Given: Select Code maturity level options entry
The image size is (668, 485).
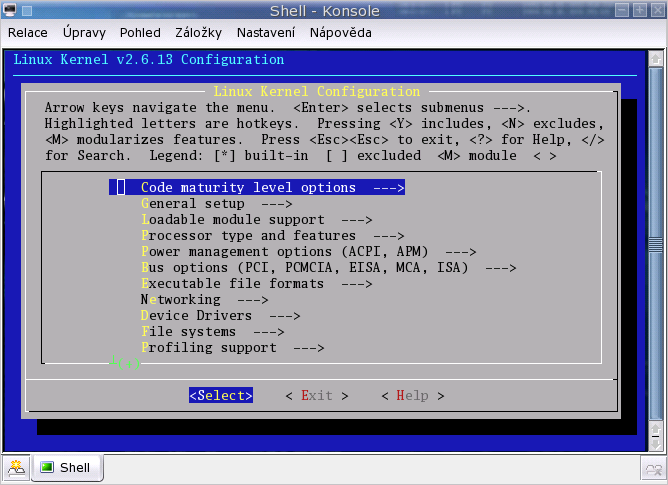Looking at the screenshot, I should click(x=257, y=188).
